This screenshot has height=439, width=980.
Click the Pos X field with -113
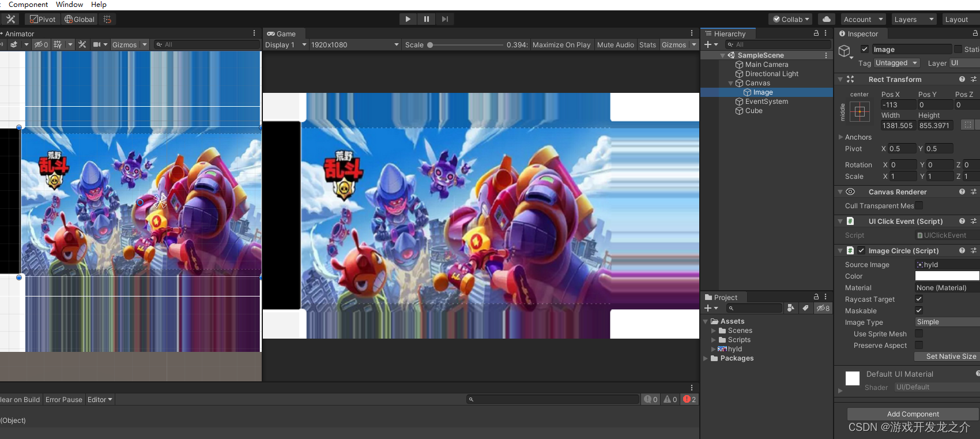898,104
